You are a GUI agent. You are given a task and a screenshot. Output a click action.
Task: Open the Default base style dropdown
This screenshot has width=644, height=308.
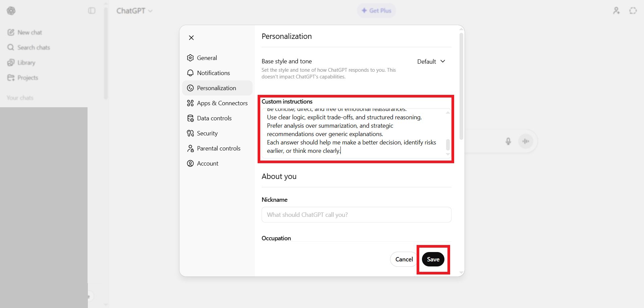coord(431,61)
